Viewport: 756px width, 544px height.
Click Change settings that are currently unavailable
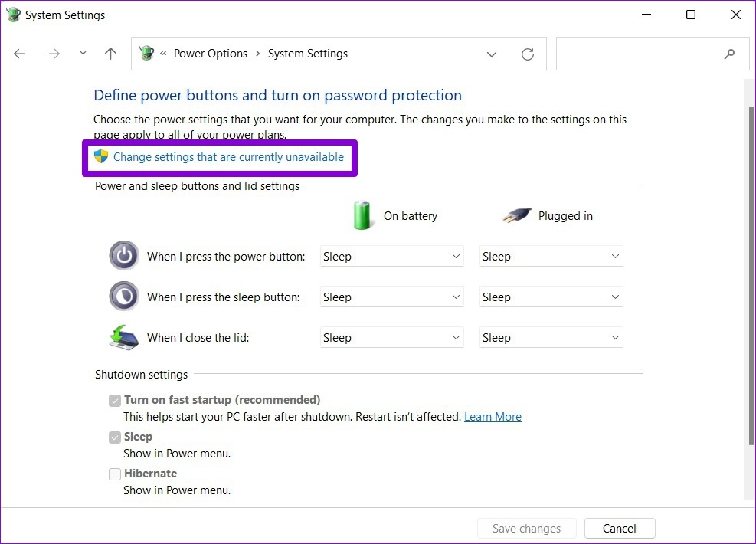tap(228, 157)
